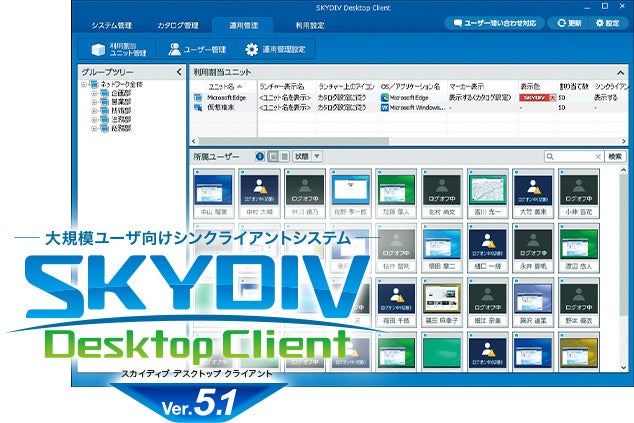Click the 技術部 group icon
The width and height of the screenshot is (634, 423).
click(x=104, y=111)
